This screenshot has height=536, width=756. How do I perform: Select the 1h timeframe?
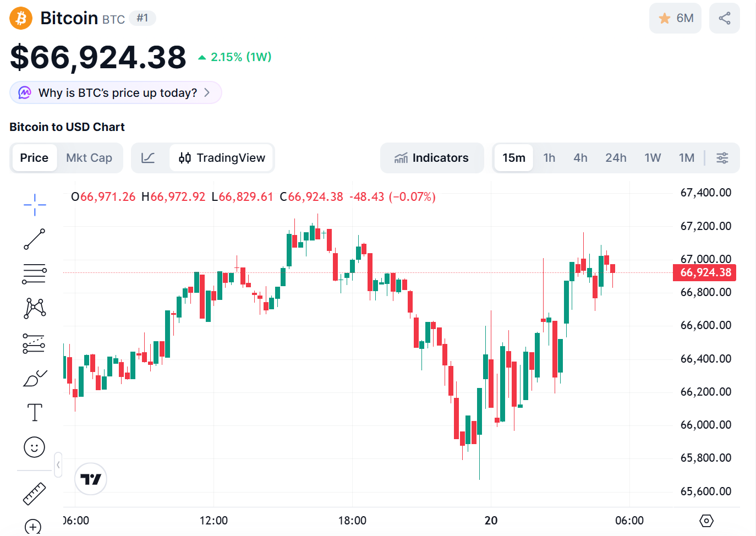click(x=549, y=158)
